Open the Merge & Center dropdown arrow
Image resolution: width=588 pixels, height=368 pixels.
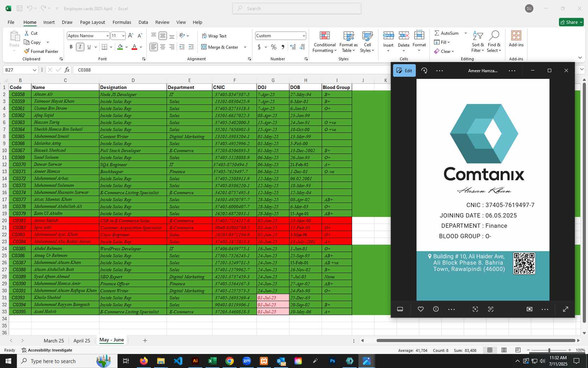(245, 47)
